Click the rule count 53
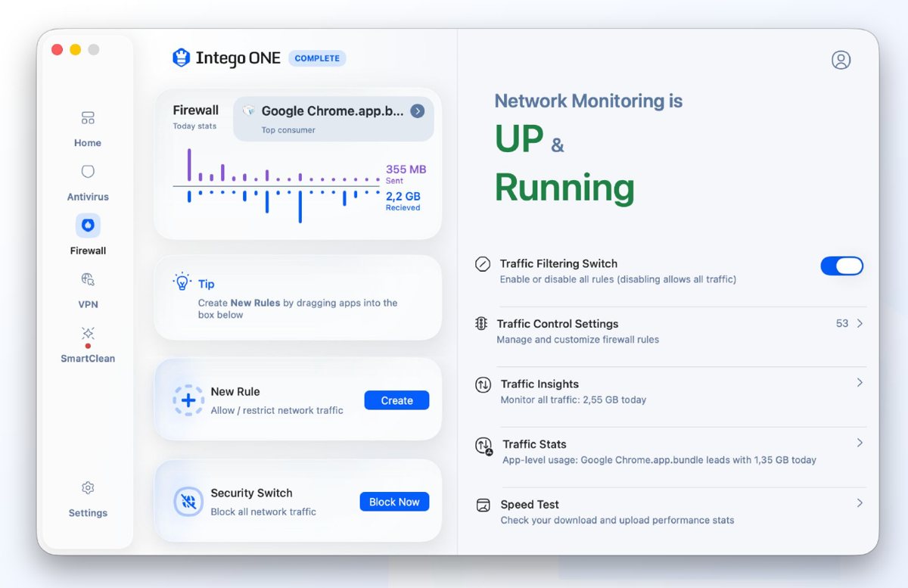Viewport: 908px width, 588px height. (842, 323)
